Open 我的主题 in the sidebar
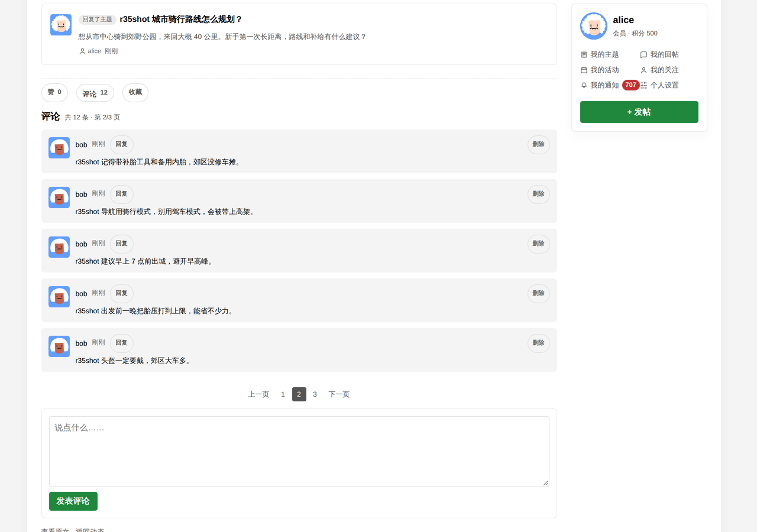The height and width of the screenshot is (532, 757). (x=600, y=54)
